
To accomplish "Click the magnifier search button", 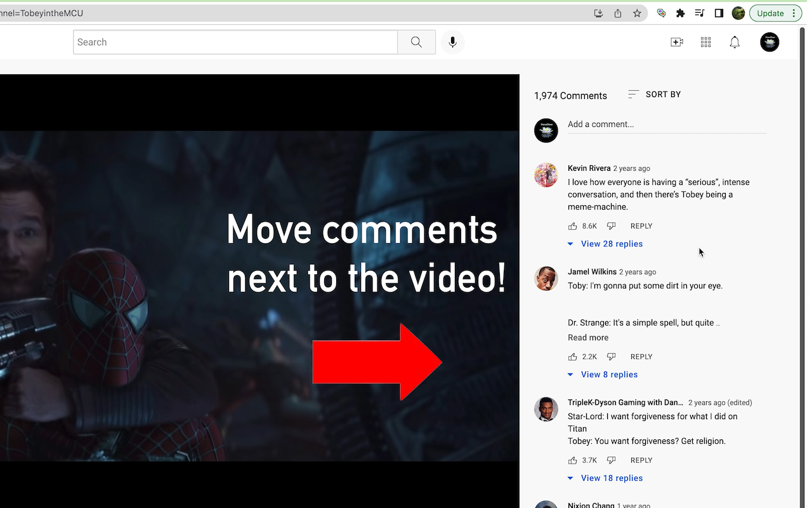I will (x=416, y=42).
